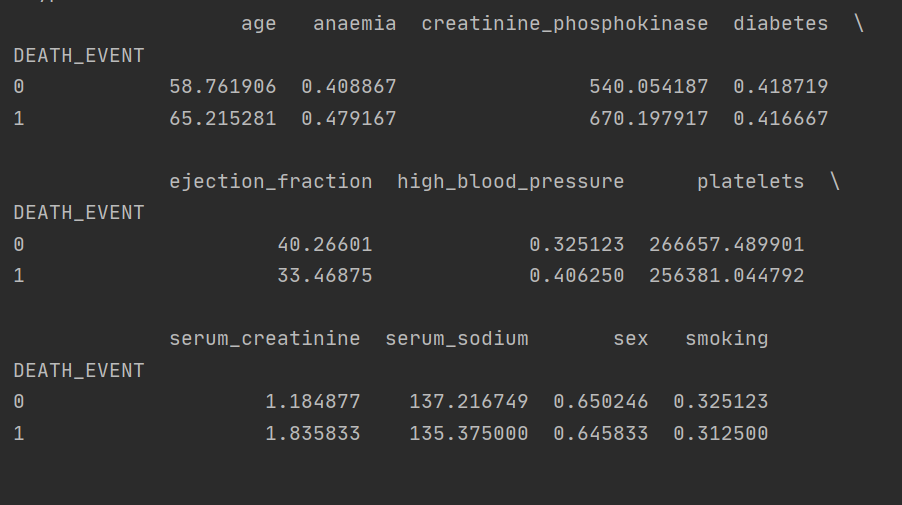Viewport: 902px width, 505px height.
Task: Select value 670.197917
Action: tap(648, 118)
